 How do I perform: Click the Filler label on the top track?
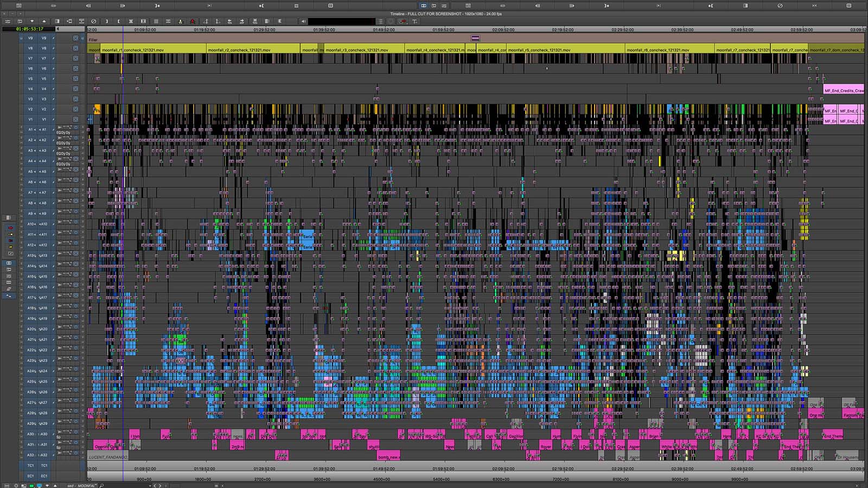[93, 40]
